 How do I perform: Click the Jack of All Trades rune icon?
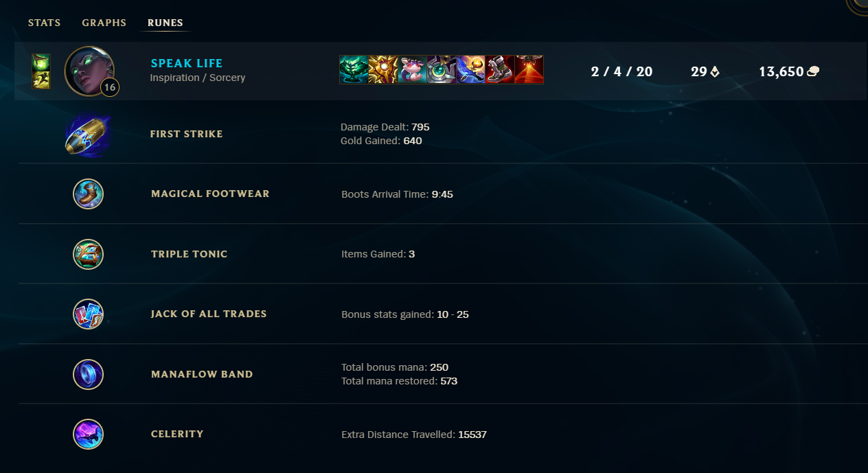click(88, 314)
